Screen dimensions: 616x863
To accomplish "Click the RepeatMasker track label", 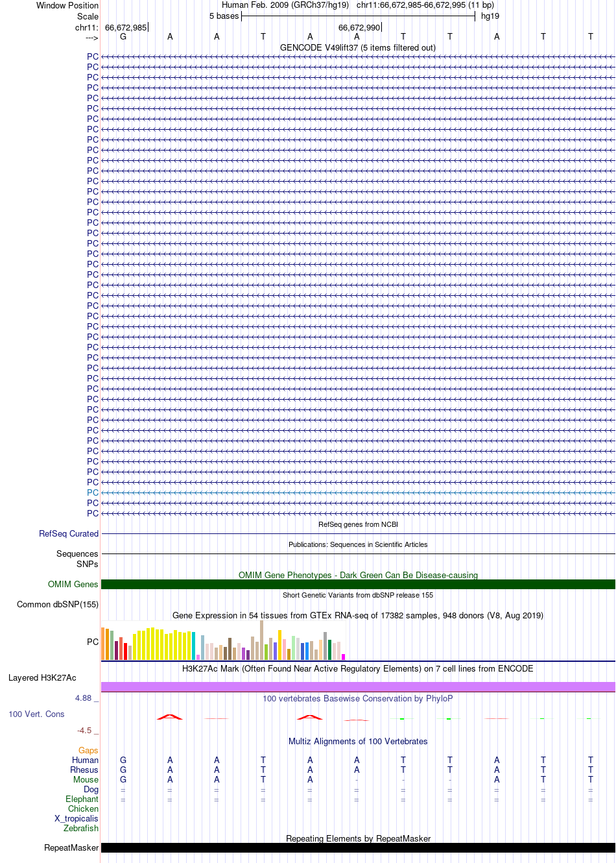I will [x=71, y=847].
